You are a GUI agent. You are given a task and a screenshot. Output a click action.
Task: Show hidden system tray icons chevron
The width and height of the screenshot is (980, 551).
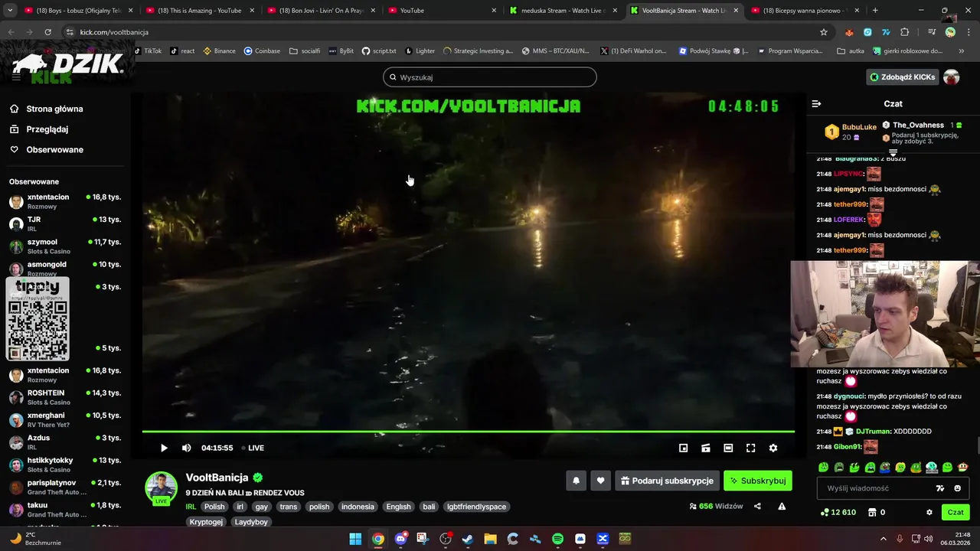pos(883,539)
